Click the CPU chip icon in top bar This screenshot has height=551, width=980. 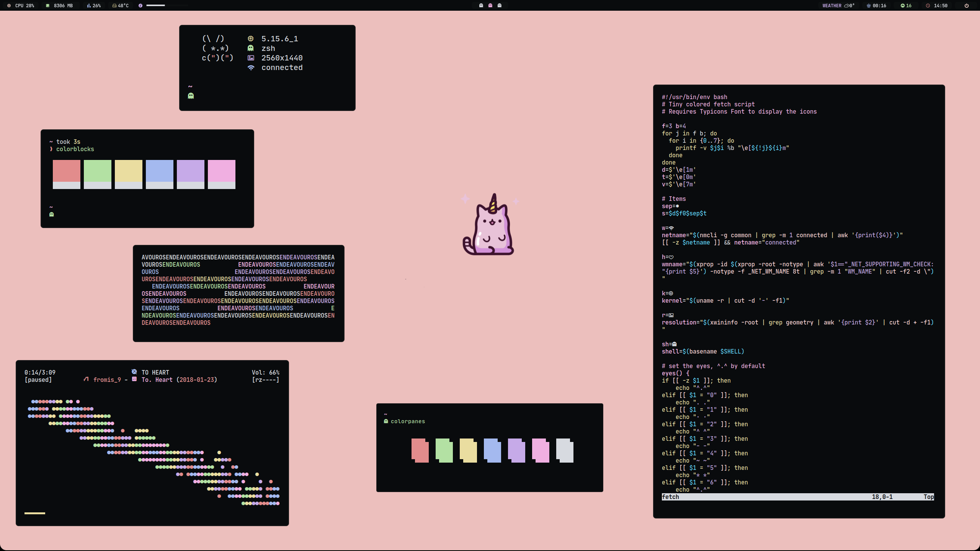(9, 6)
